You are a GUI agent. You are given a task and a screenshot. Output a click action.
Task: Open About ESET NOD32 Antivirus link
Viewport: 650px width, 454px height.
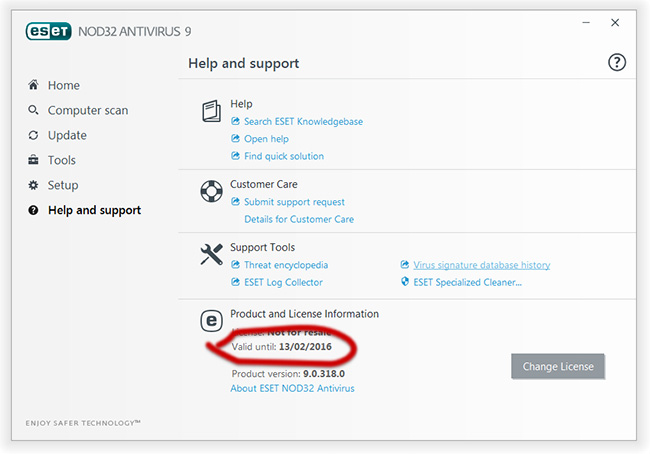tap(292, 388)
